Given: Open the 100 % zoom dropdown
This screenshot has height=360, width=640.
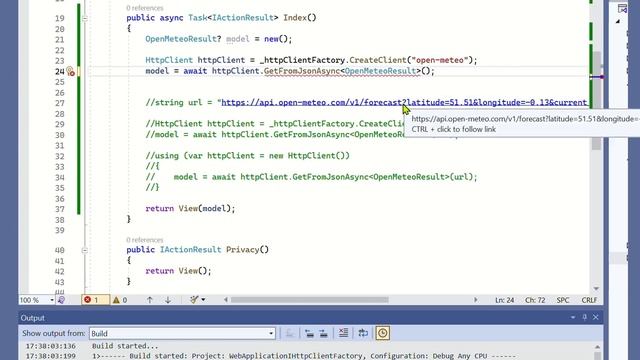Looking at the screenshot, I should pos(52,300).
